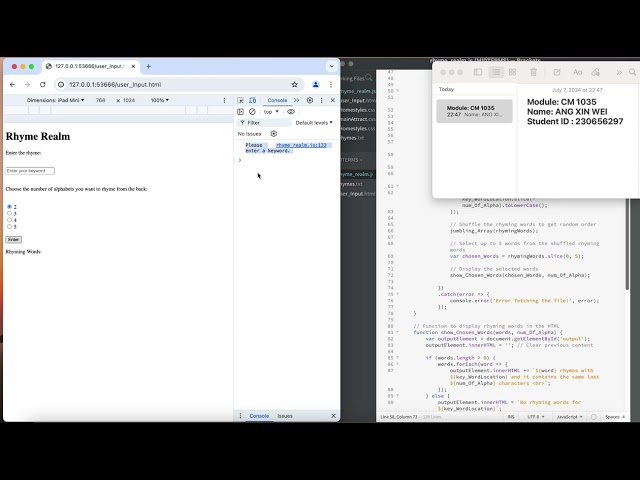The width and height of the screenshot is (640, 480).
Task: Expand Notes toolbar overflow chevron
Action: pos(619,72)
